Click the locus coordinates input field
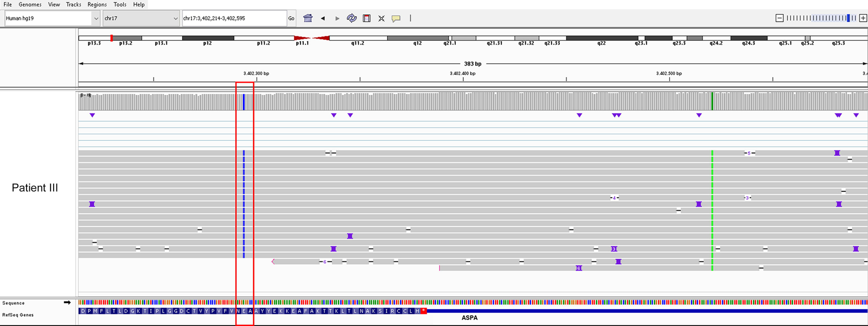868x326 pixels. (234, 18)
